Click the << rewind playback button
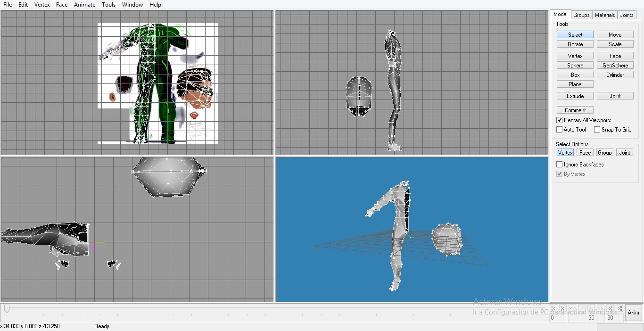This screenshot has height=331, width=644. [572, 308]
